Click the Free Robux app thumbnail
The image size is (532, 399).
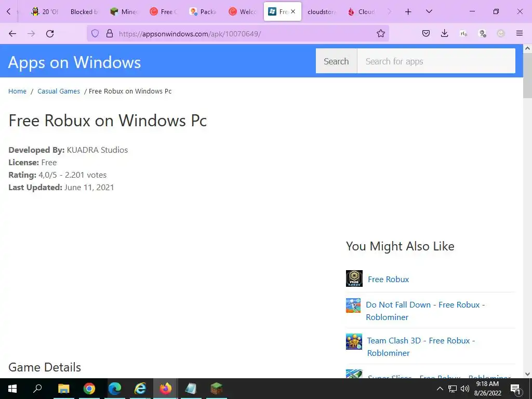tap(354, 278)
